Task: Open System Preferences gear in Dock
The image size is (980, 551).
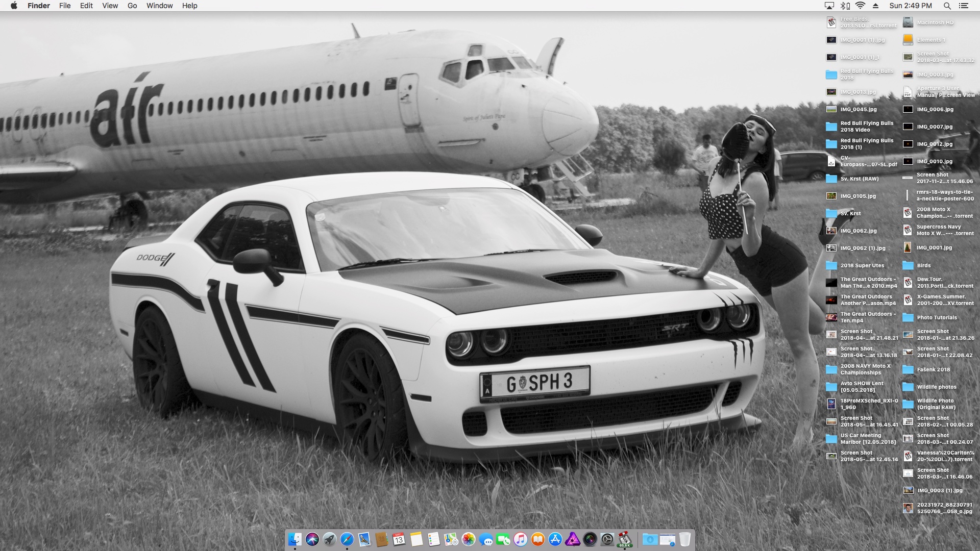Action: [607, 539]
